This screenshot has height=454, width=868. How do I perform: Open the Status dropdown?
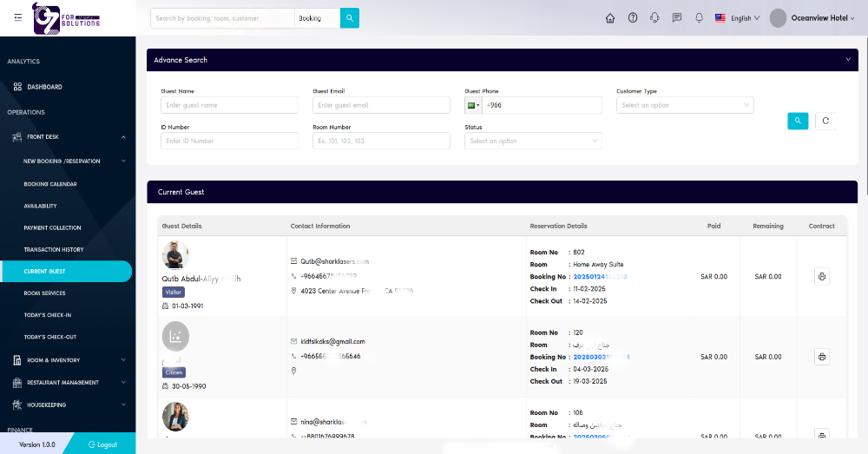[533, 141]
